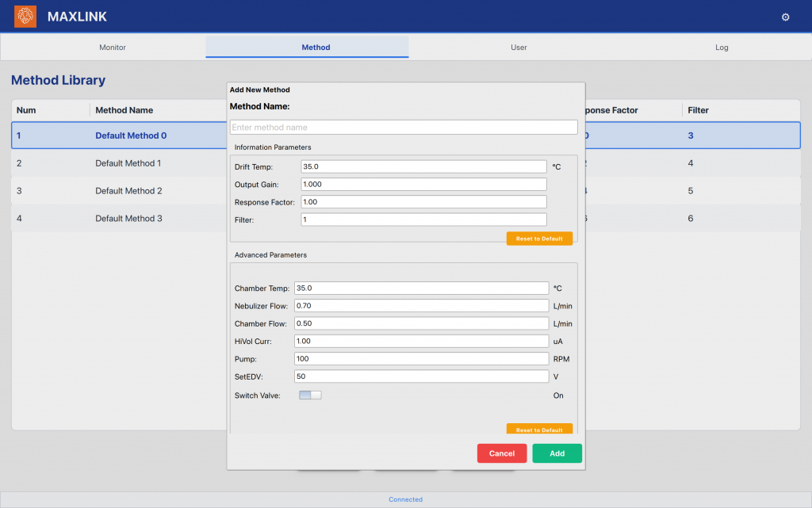Edit the Output Gain field
This screenshot has width=812, height=508.
[423, 184]
